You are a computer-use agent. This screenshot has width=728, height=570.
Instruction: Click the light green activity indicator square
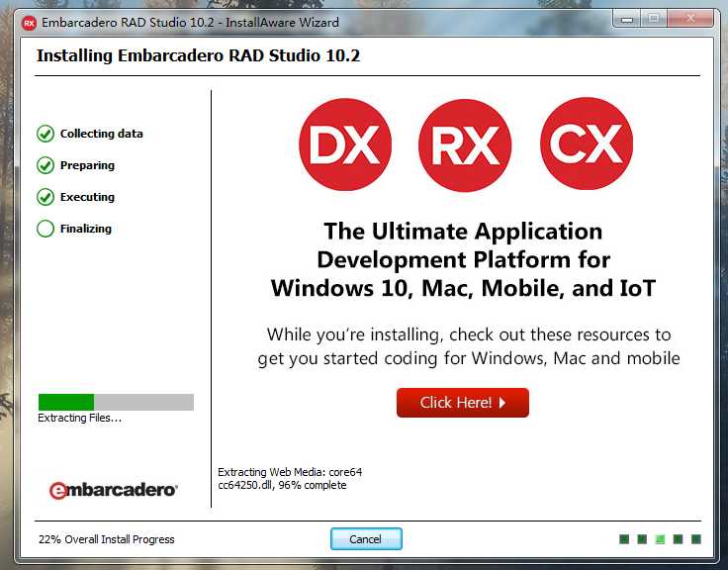point(660,539)
